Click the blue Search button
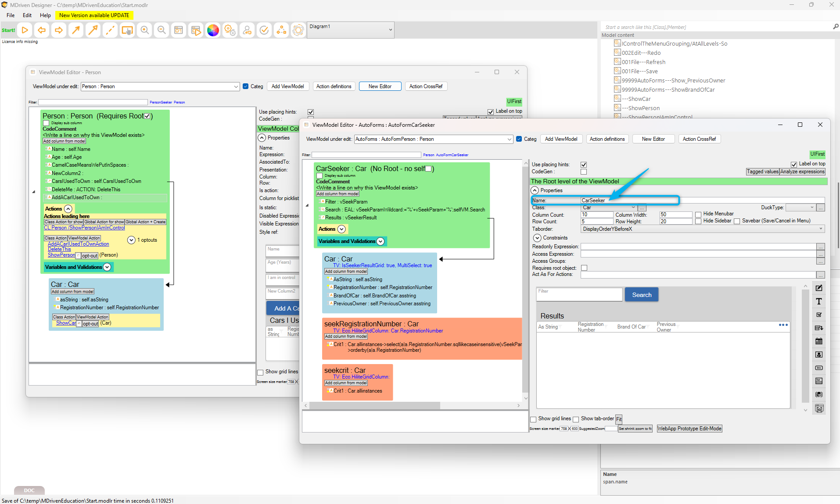 click(641, 295)
